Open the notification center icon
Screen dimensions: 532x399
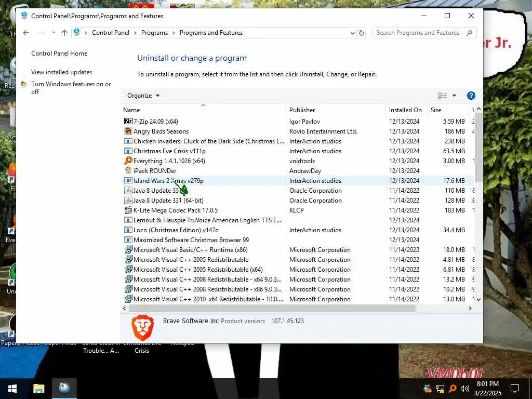click(x=515, y=389)
